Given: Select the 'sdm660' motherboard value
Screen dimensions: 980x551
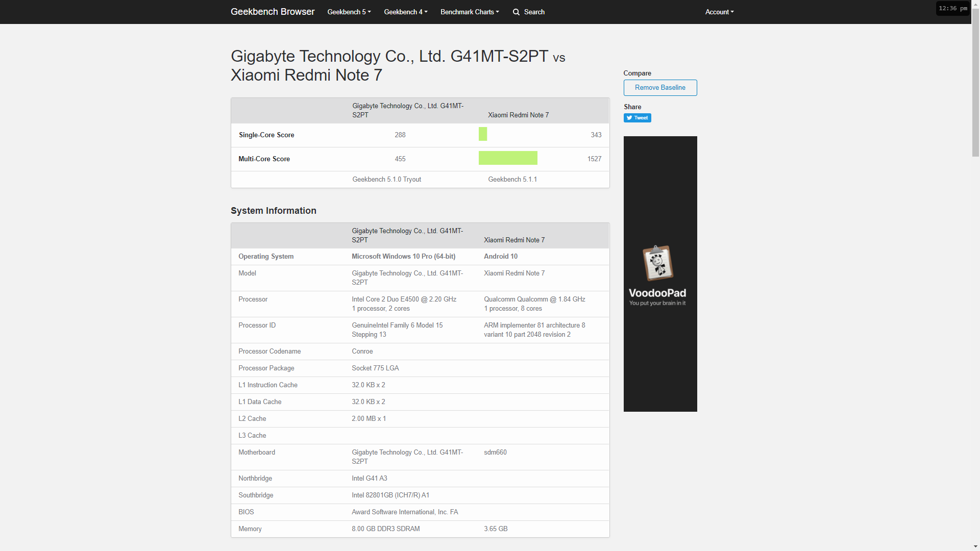Looking at the screenshot, I should pos(495,453).
